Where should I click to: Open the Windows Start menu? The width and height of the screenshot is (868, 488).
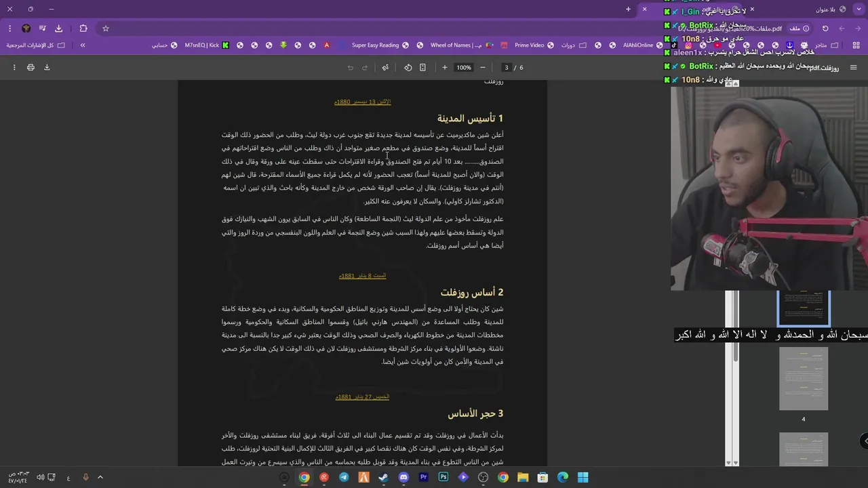[x=583, y=477]
